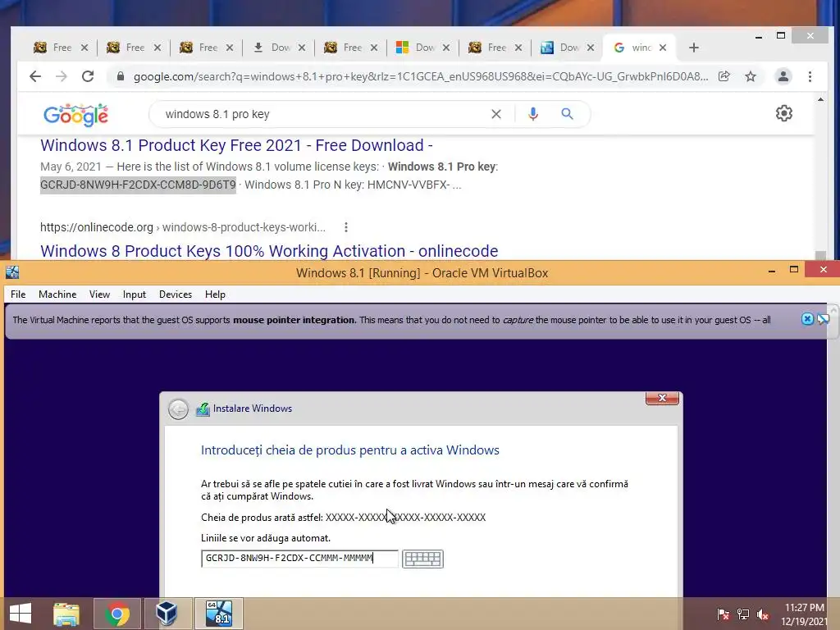Image resolution: width=840 pixels, height=630 pixels.
Task: Click Chrome forward navigation arrow
Action: pyautogui.click(x=61, y=76)
